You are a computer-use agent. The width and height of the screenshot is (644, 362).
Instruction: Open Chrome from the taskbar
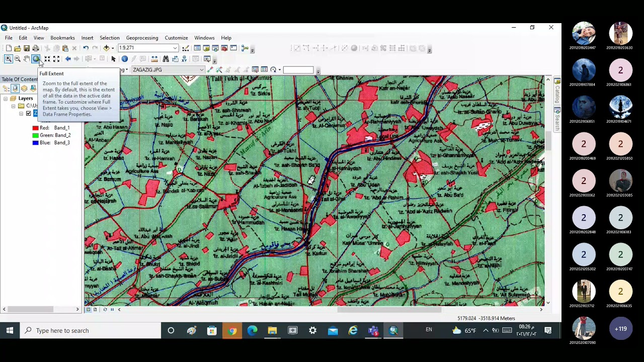point(232,330)
